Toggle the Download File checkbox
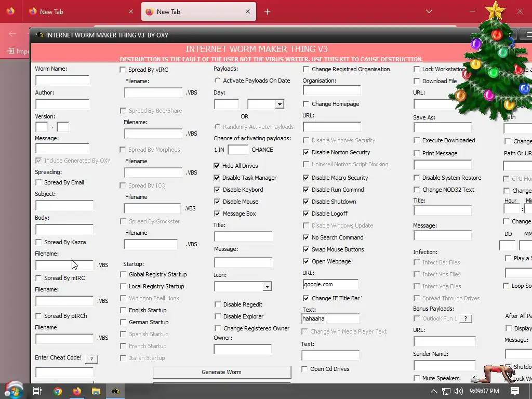The height and width of the screenshot is (399, 532). [x=416, y=81]
